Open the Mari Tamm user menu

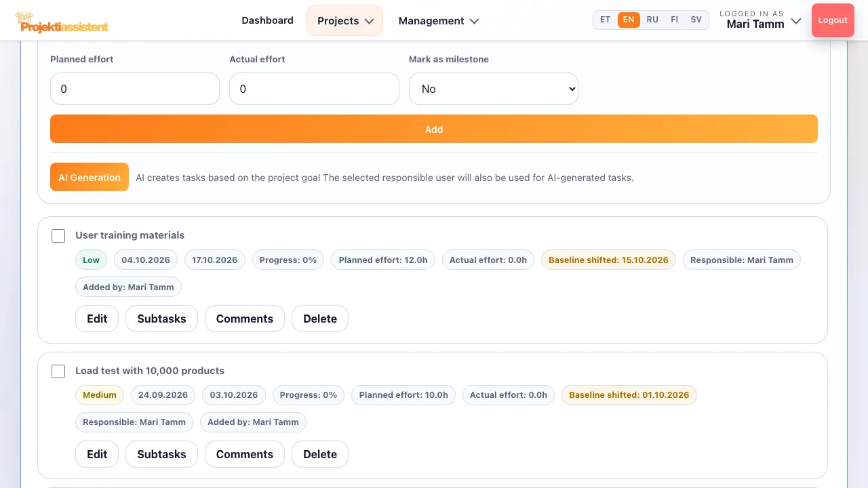tap(760, 20)
